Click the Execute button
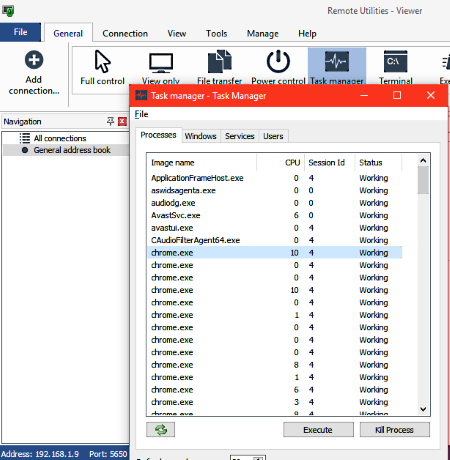The width and height of the screenshot is (450, 460). coord(318,430)
